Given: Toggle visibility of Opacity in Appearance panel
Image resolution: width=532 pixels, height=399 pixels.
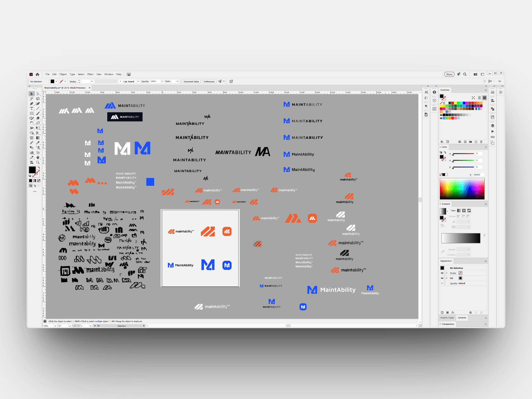Looking at the screenshot, I should [x=442, y=283].
